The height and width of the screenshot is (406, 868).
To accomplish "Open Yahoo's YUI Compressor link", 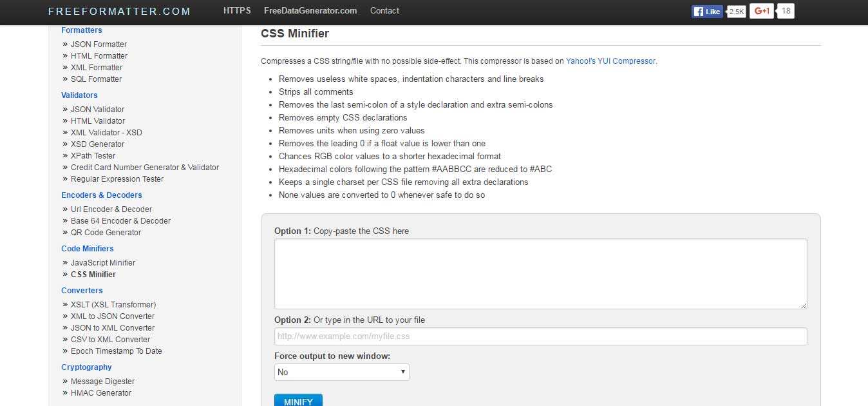I will 611,61.
